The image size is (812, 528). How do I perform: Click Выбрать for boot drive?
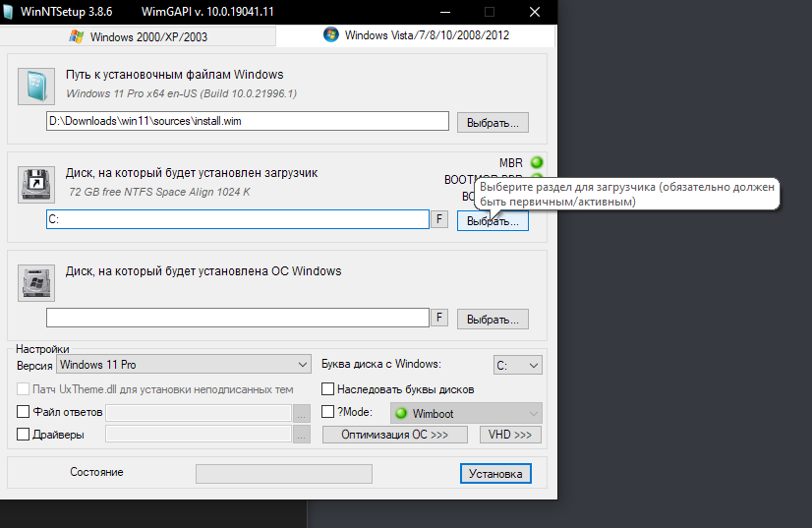tap(493, 221)
